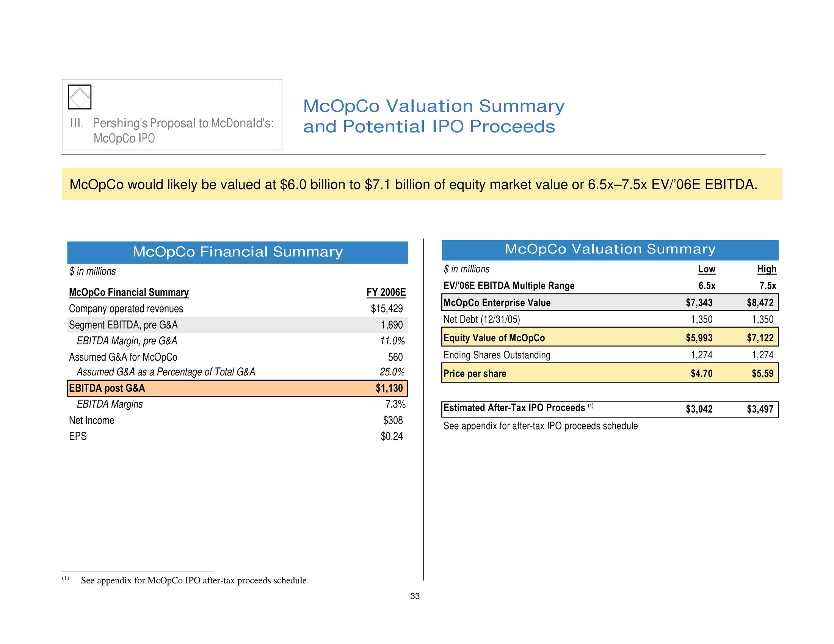Image resolution: width=834 pixels, height=644 pixels.
Task: Select enterprise value '$8,472'
Action: click(760, 303)
